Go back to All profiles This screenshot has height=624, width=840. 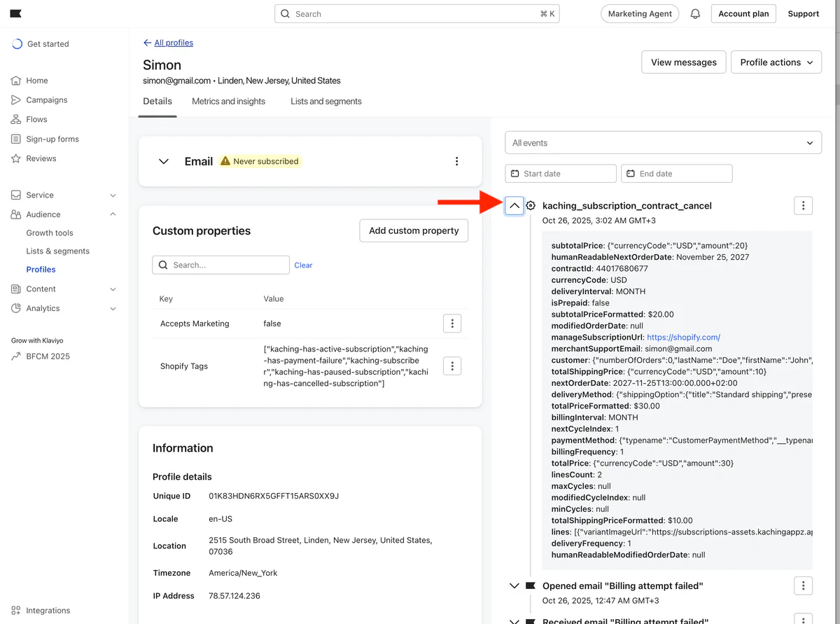tap(174, 43)
